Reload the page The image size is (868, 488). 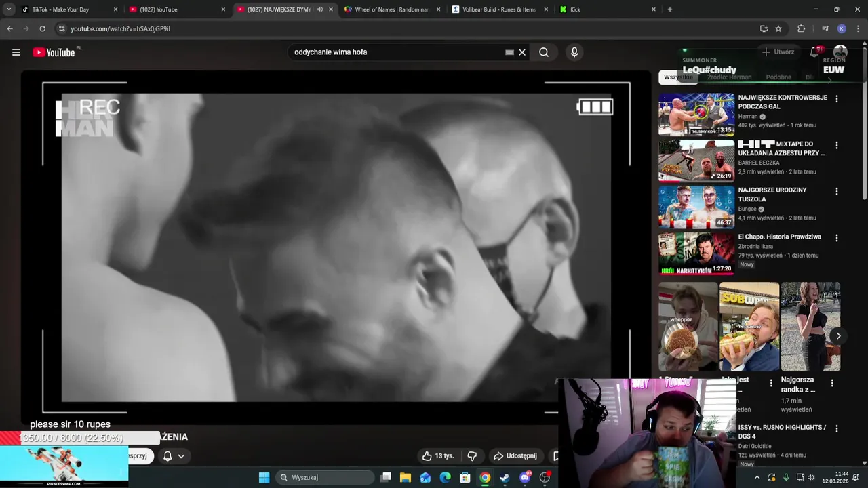click(x=42, y=28)
